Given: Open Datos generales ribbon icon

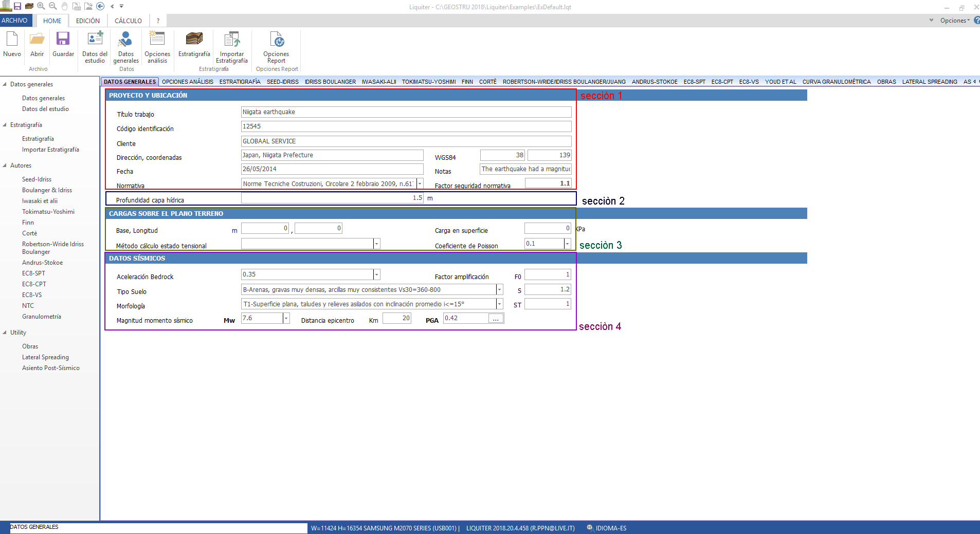Looking at the screenshot, I should (x=126, y=47).
